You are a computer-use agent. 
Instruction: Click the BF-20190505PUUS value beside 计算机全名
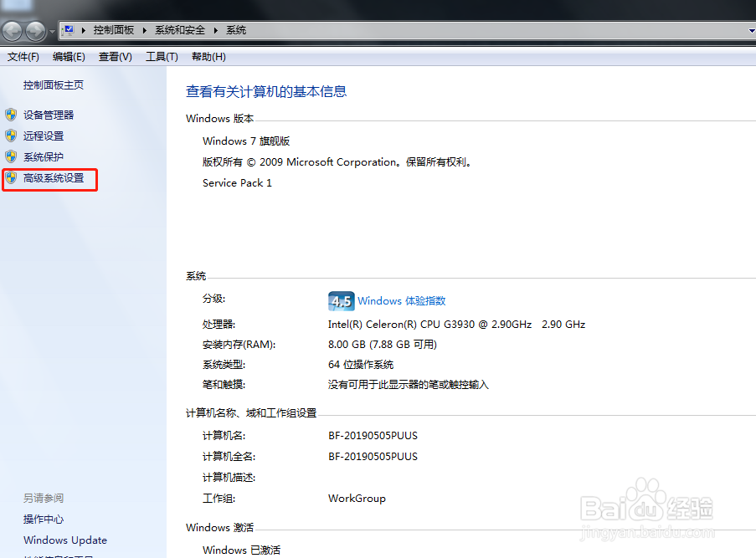click(x=373, y=456)
